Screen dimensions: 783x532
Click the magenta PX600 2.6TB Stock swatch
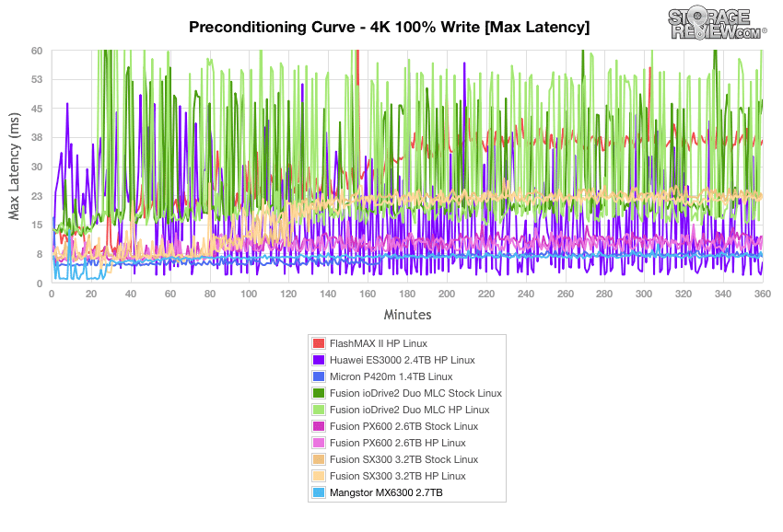319,426
